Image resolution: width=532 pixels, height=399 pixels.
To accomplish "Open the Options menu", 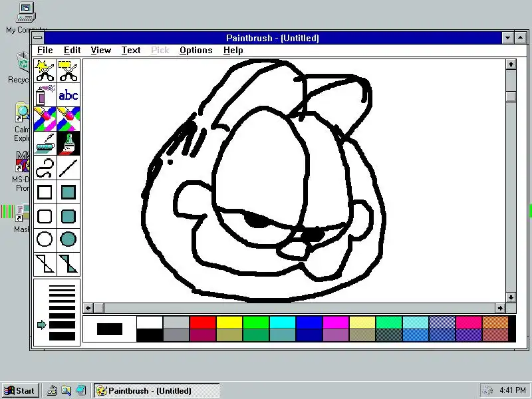I will [x=196, y=51].
